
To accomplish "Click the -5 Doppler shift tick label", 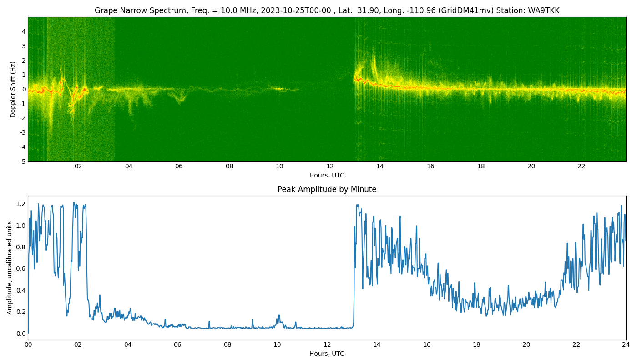I will tap(23, 161).
